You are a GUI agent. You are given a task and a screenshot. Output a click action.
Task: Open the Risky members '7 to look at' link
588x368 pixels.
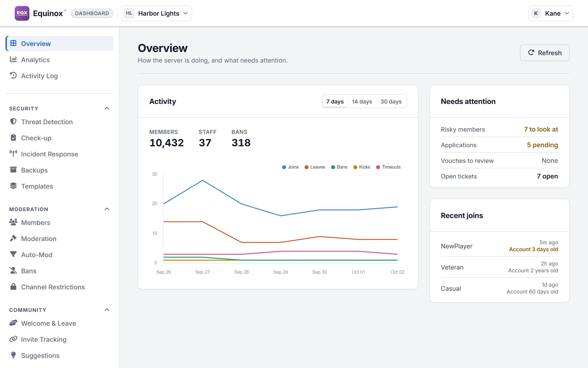pos(541,129)
